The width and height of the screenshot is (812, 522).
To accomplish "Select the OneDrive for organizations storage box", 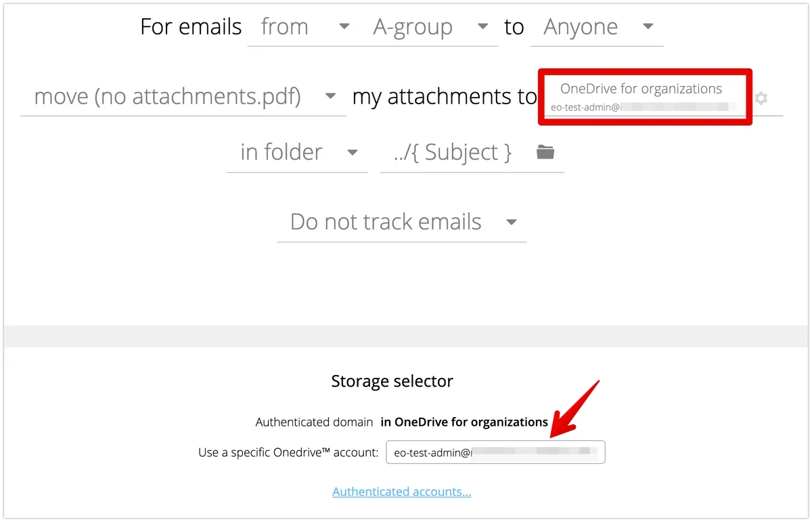I will (x=644, y=97).
